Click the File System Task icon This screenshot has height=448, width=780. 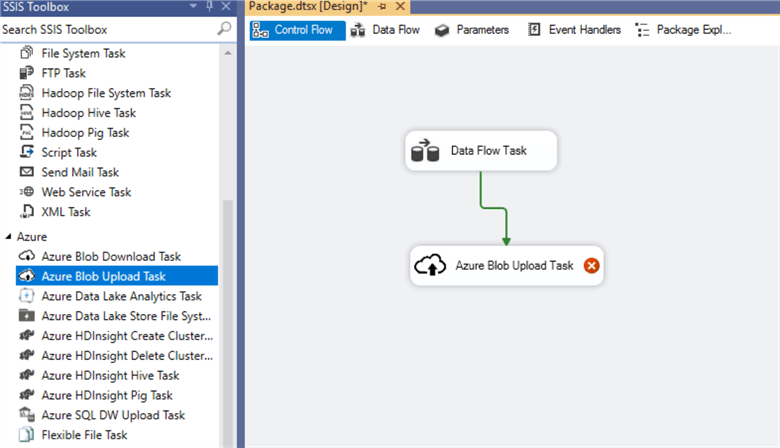(x=26, y=53)
